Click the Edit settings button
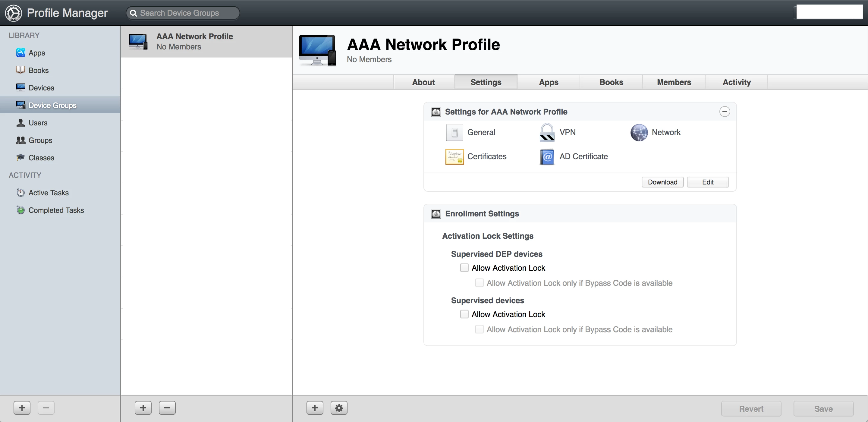This screenshot has width=868, height=422. (x=708, y=182)
